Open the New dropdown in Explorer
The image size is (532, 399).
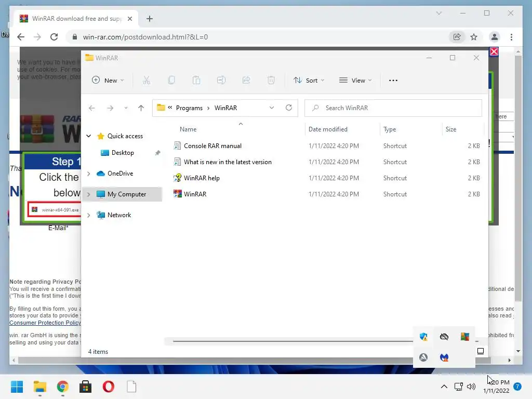coord(108,81)
